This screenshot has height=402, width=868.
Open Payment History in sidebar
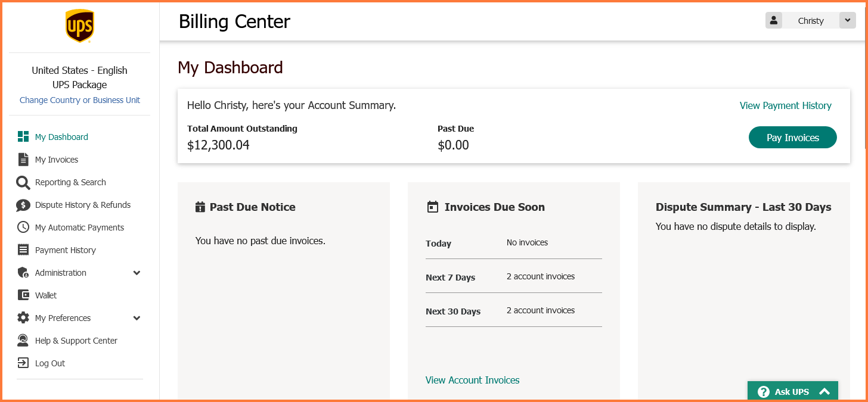tap(66, 250)
